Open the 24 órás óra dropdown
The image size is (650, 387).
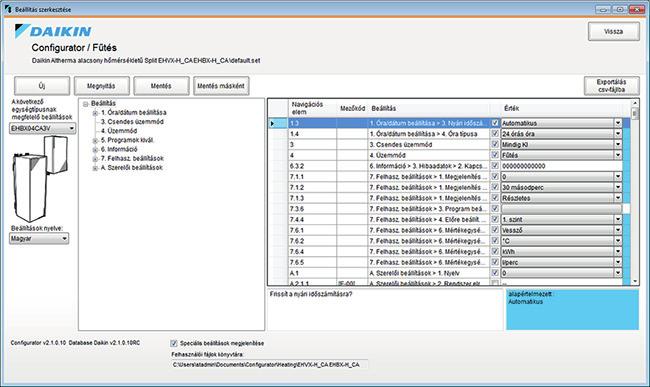tap(618, 134)
